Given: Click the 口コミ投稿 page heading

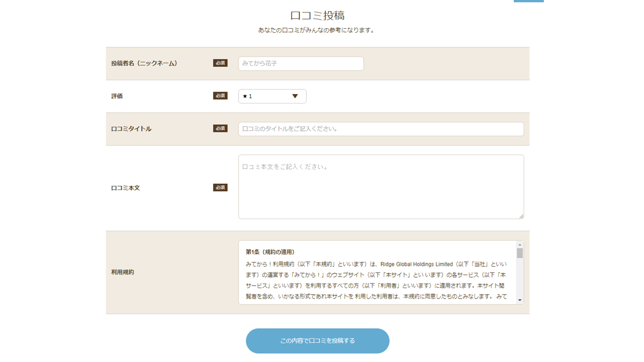Looking at the screenshot, I should 317,16.
